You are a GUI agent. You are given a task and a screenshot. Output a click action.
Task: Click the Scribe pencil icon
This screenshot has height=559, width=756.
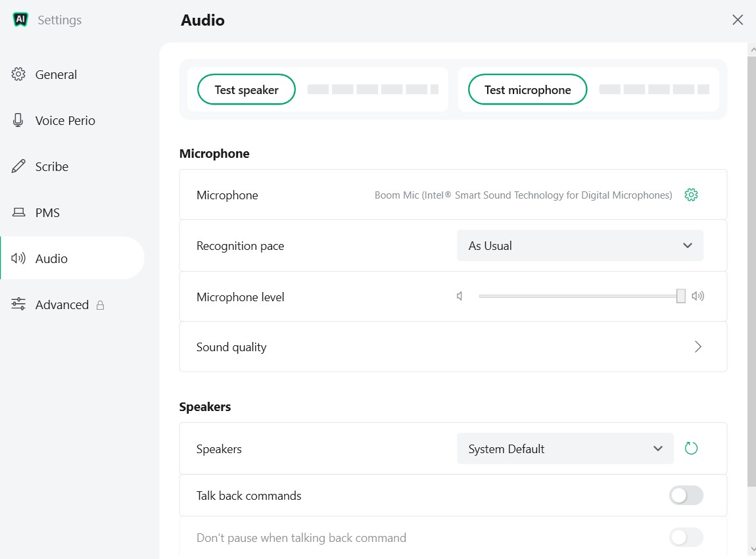[x=18, y=166]
